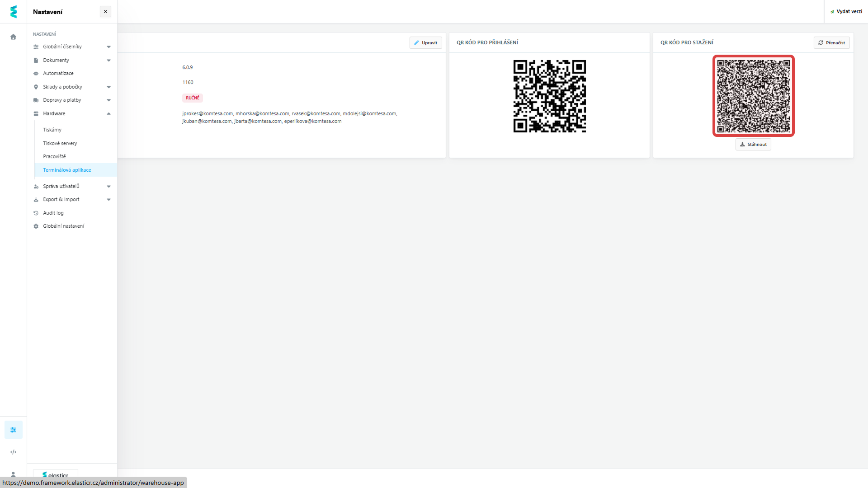This screenshot has height=488, width=868.
Task: Open the developer code panel icon
Action: 13,451
